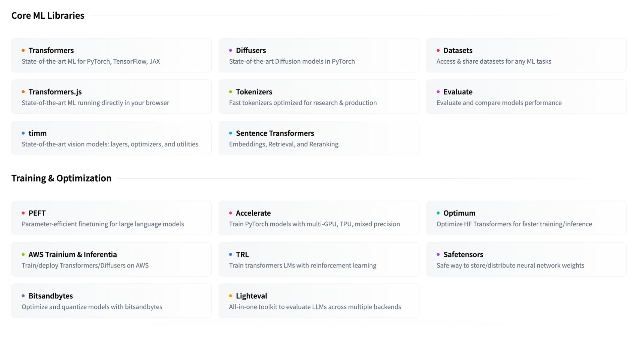Click the magenta dot beside Evaluate
This screenshot has height=362, width=644.
coord(438,92)
